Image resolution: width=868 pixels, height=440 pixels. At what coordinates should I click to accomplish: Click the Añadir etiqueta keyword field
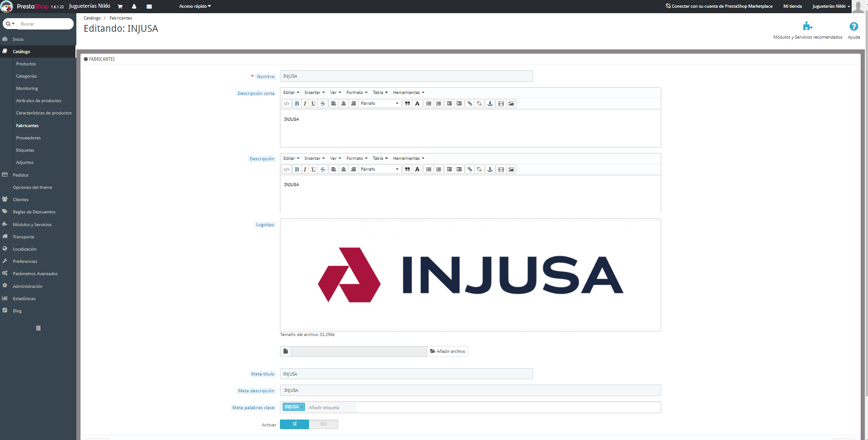pos(332,408)
